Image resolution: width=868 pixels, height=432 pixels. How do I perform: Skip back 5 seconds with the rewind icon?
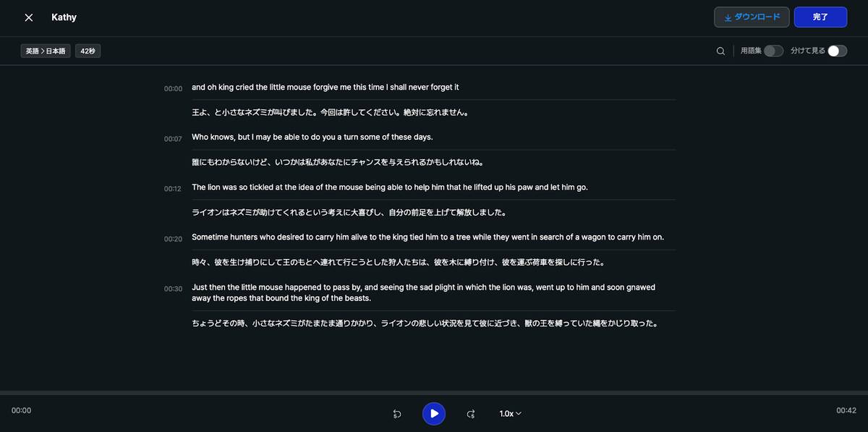click(396, 413)
